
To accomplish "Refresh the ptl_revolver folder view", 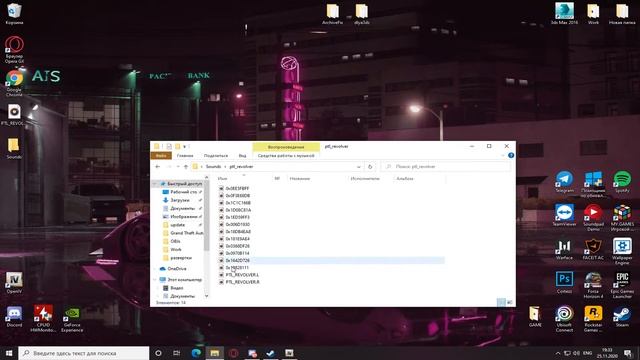I will coord(370,167).
